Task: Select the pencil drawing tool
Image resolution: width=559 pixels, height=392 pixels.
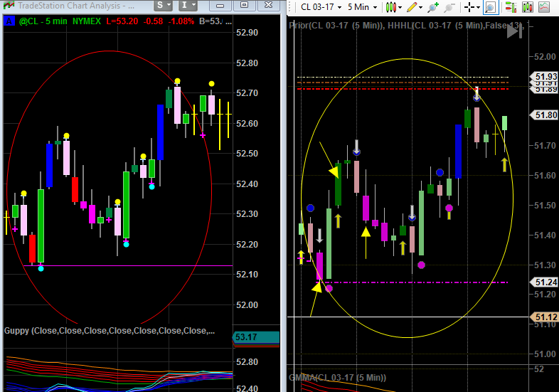Action: 412,7
